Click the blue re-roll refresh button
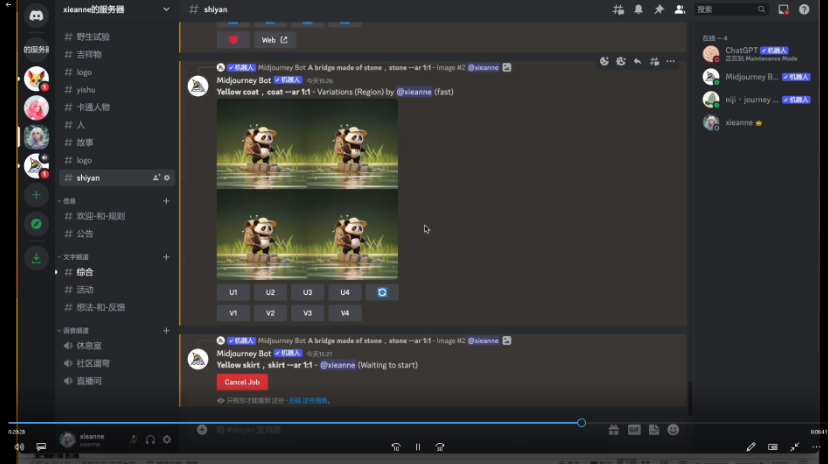Viewport: 828px width, 464px height. tap(382, 292)
